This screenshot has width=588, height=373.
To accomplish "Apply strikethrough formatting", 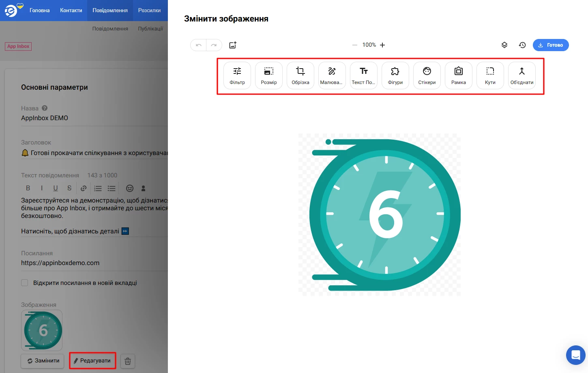I will [69, 188].
